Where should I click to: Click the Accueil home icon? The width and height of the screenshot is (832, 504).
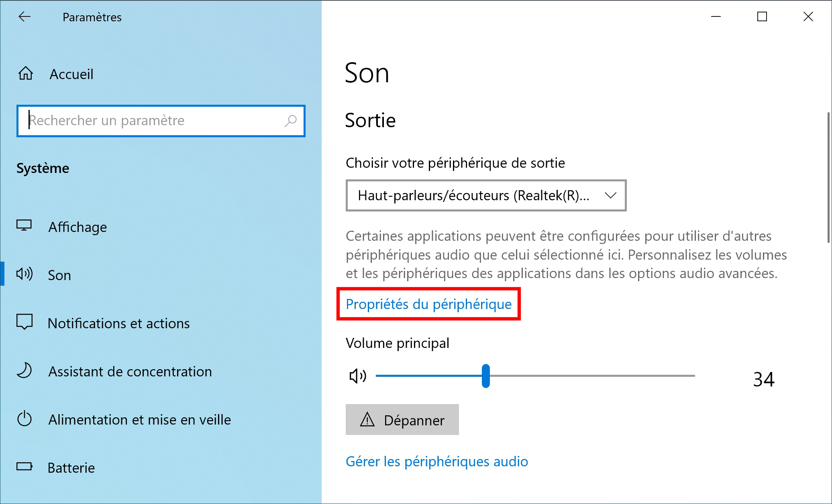pyautogui.click(x=26, y=73)
